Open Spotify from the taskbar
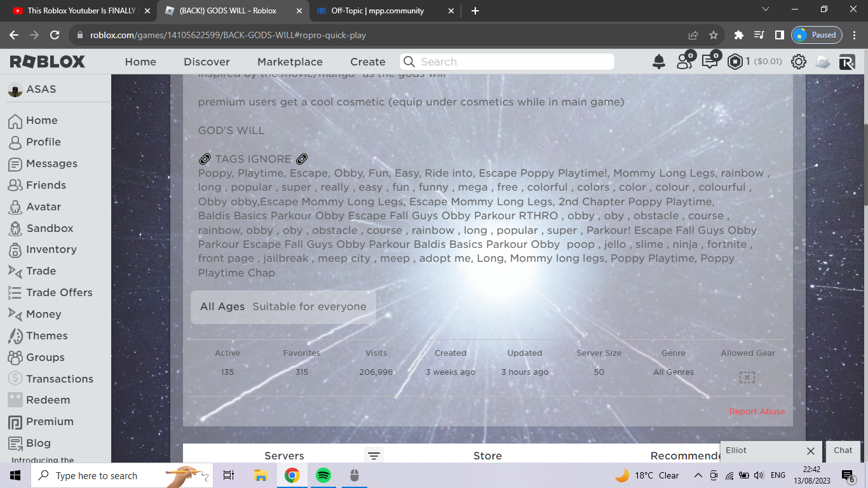This screenshot has width=868, height=488. (323, 475)
